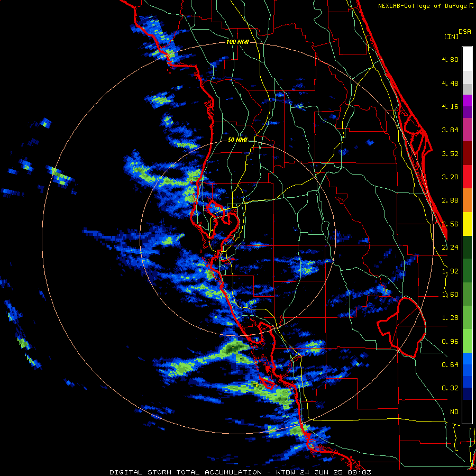The height and width of the screenshot is (476, 476).
Task: Click the 3.52 legend value
Action: [450, 153]
